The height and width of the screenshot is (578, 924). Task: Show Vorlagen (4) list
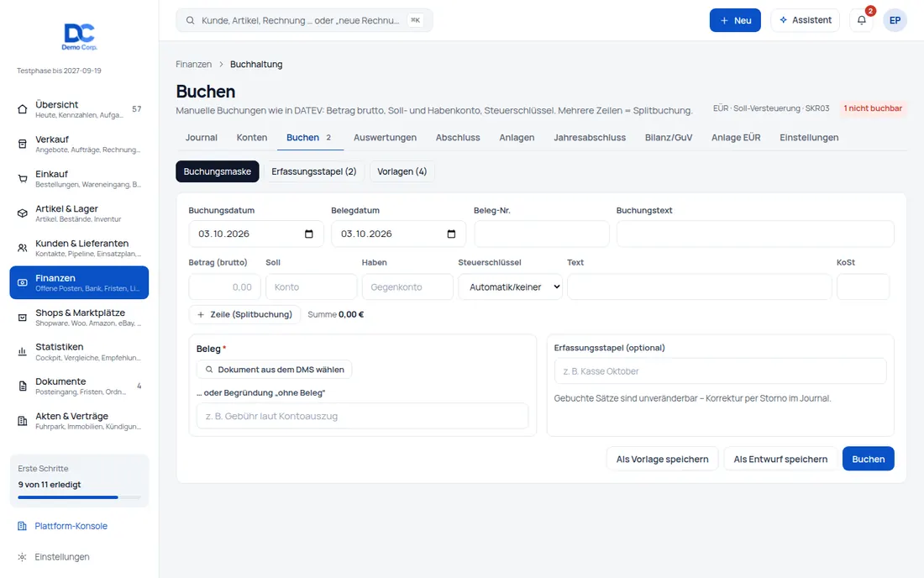pyautogui.click(x=402, y=171)
